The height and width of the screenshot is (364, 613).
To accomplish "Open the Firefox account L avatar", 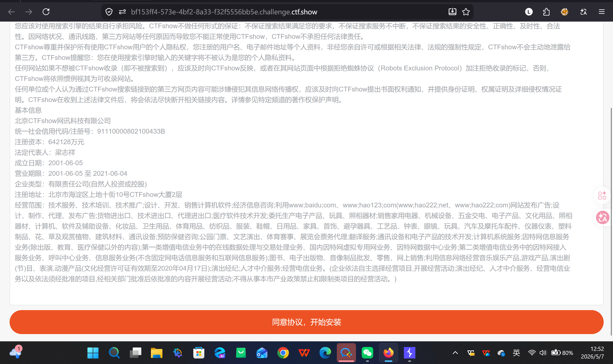I will tap(529, 12).
